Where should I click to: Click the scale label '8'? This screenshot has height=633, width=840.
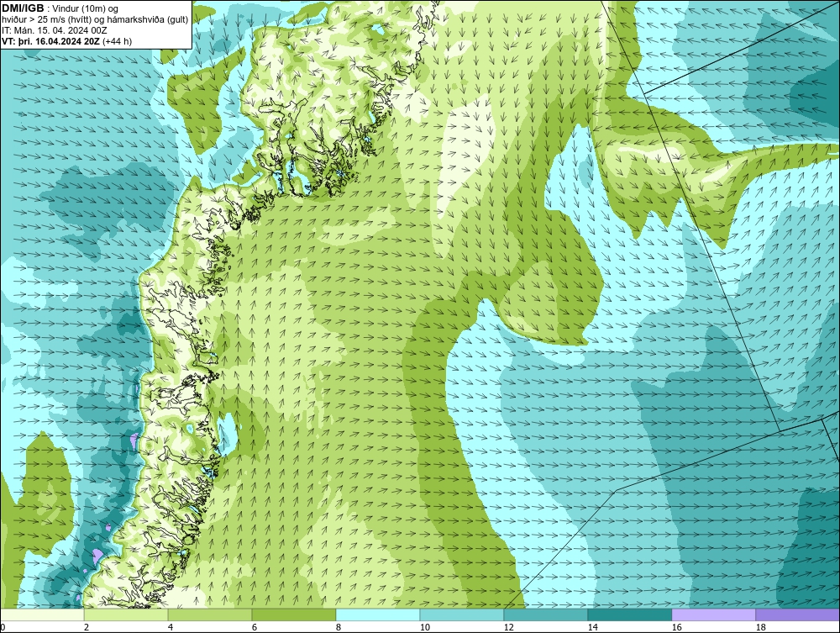pyautogui.click(x=338, y=627)
